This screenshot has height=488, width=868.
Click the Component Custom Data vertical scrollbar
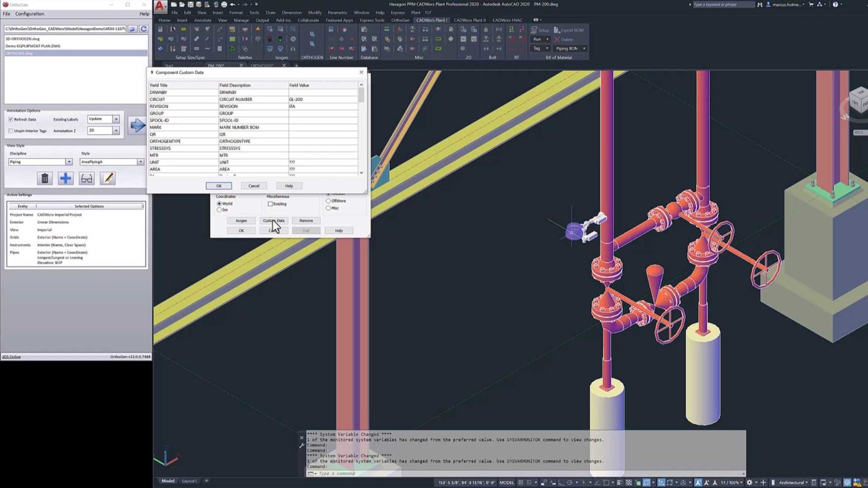pos(361,128)
